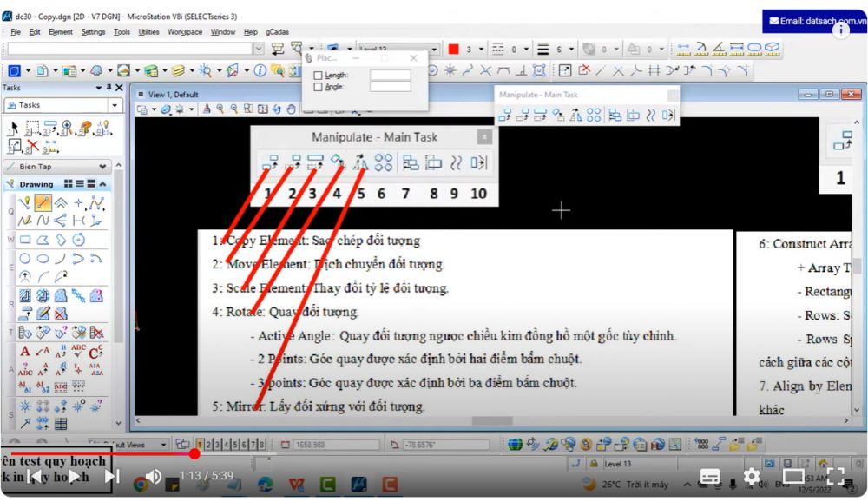The width and height of the screenshot is (868, 502).
Task: Select the Place Line tool in Drawing tasks
Action: click(x=43, y=204)
